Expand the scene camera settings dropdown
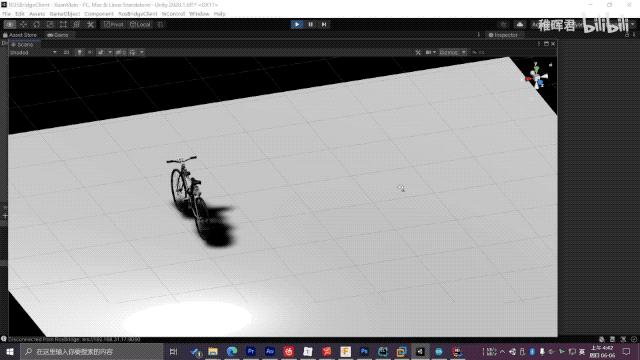 click(x=431, y=52)
